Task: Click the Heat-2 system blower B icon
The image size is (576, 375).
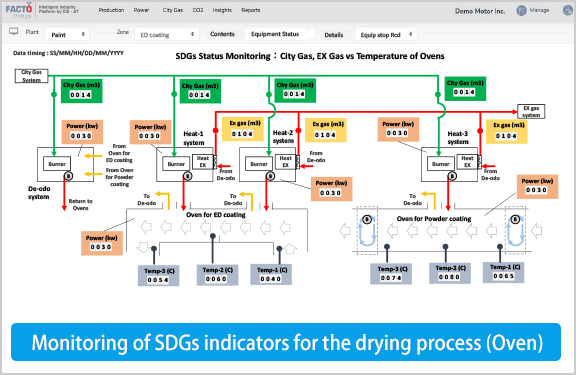Action: click(270, 176)
